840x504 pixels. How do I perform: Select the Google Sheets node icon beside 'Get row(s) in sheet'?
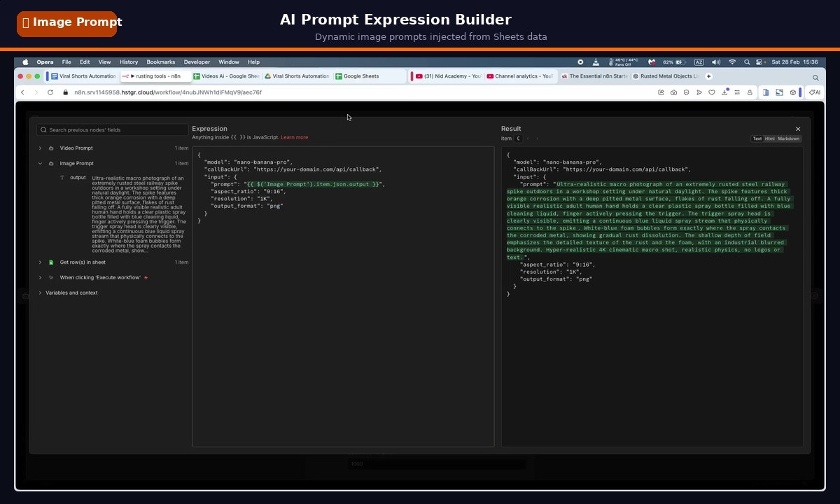[50, 262]
